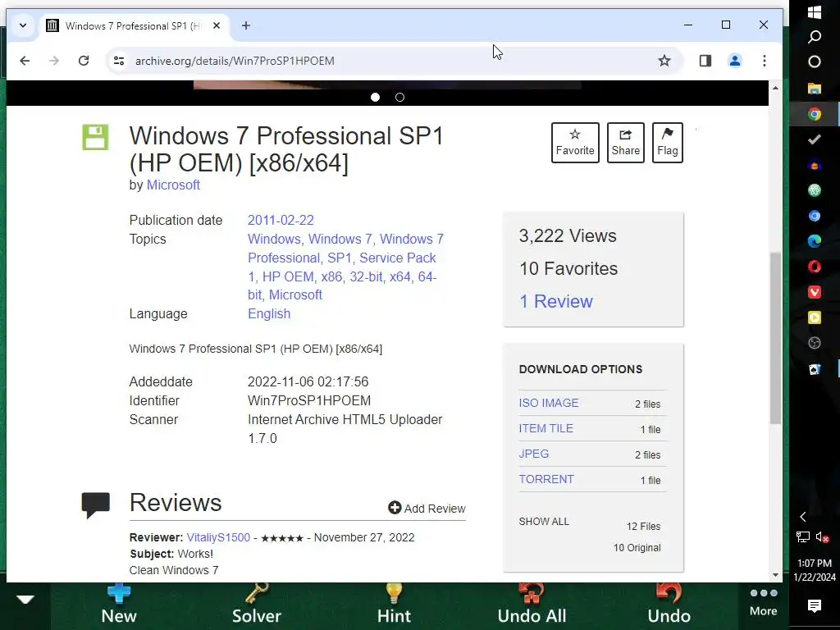Get a Hint in the solitaire app

[394, 605]
